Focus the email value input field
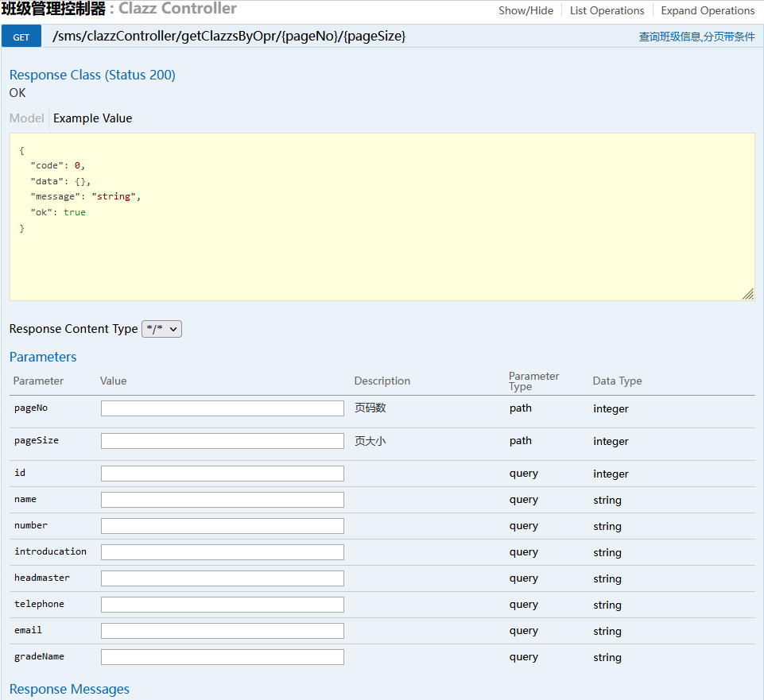The width and height of the screenshot is (764, 700). click(222, 632)
